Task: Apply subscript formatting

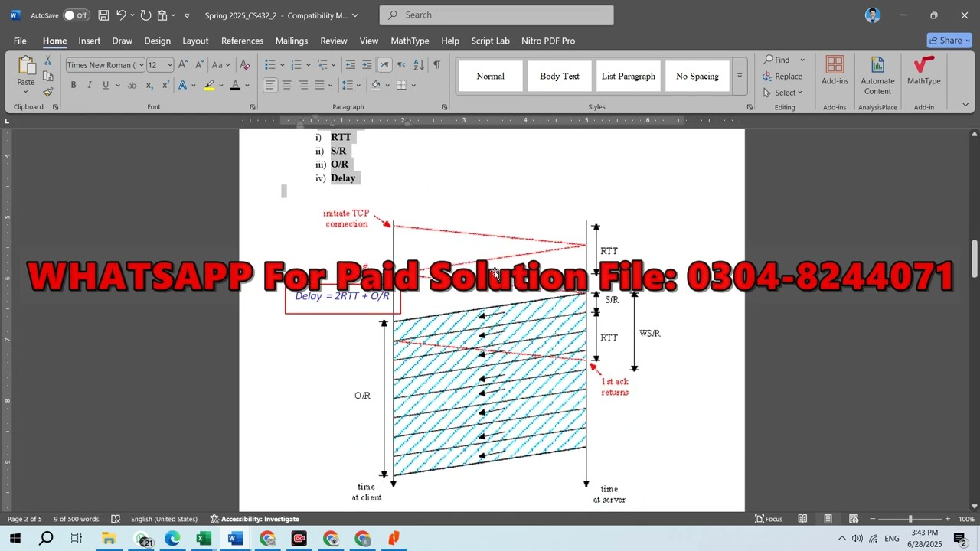Action: tap(149, 85)
